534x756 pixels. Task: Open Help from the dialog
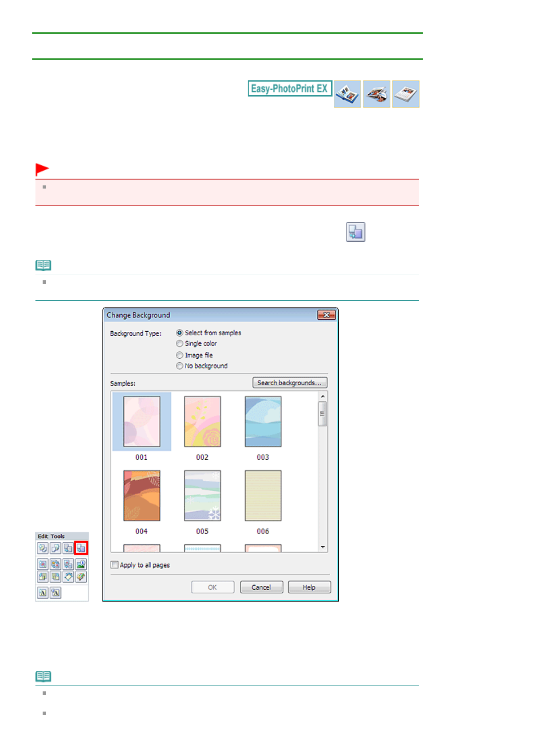[309, 587]
